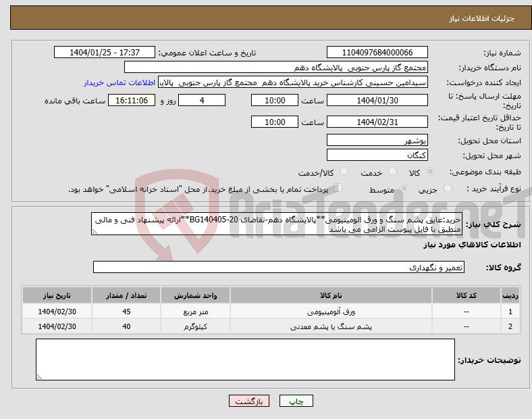Screen dimensions: 532x419
Task: Click the تعداد / مقدار column header
Action: coord(126,295)
